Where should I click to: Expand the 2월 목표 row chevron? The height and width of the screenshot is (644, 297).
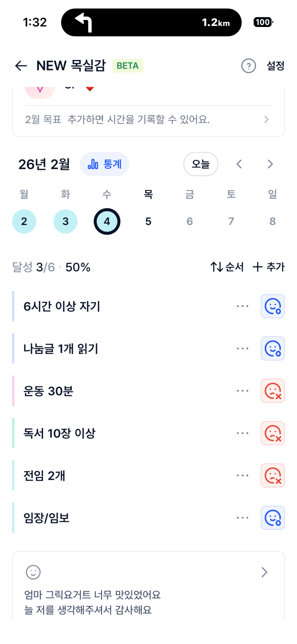(x=266, y=120)
